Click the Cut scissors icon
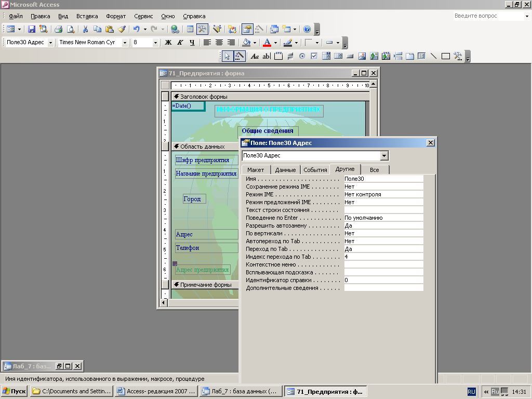The width and height of the screenshot is (532, 399). pyautogui.click(x=86, y=29)
